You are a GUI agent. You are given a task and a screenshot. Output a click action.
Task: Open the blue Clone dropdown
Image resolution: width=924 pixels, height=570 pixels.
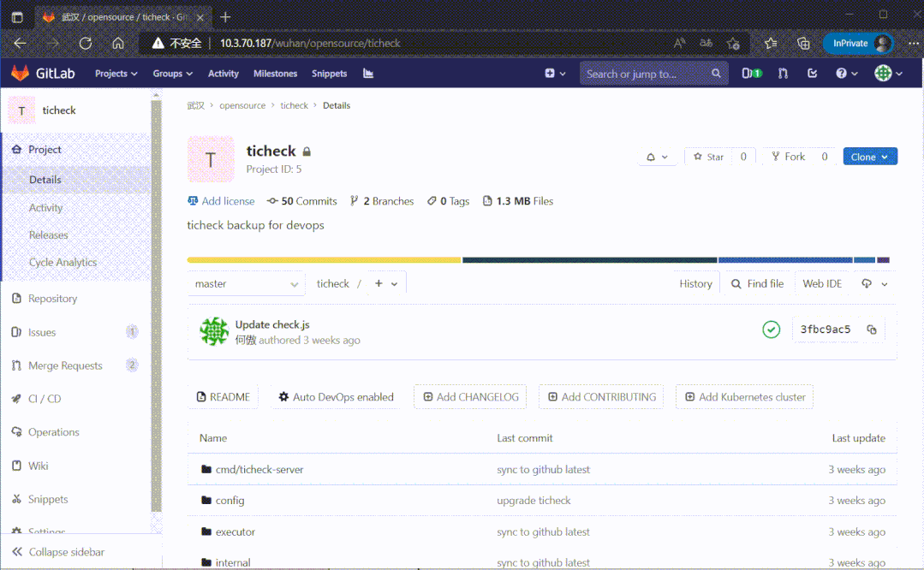coord(869,157)
